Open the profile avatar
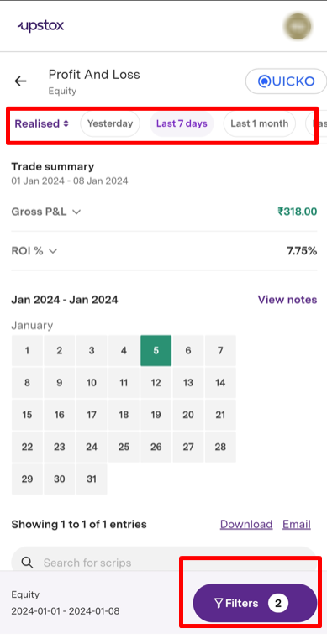 tap(298, 26)
